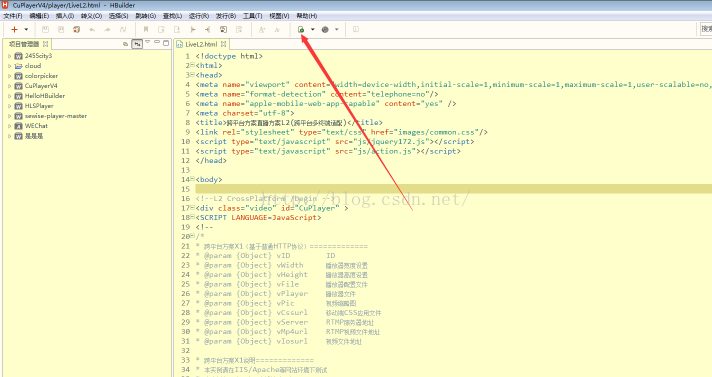Open the Run (R) menu
Screen dimensions: 712x377
[199, 16]
